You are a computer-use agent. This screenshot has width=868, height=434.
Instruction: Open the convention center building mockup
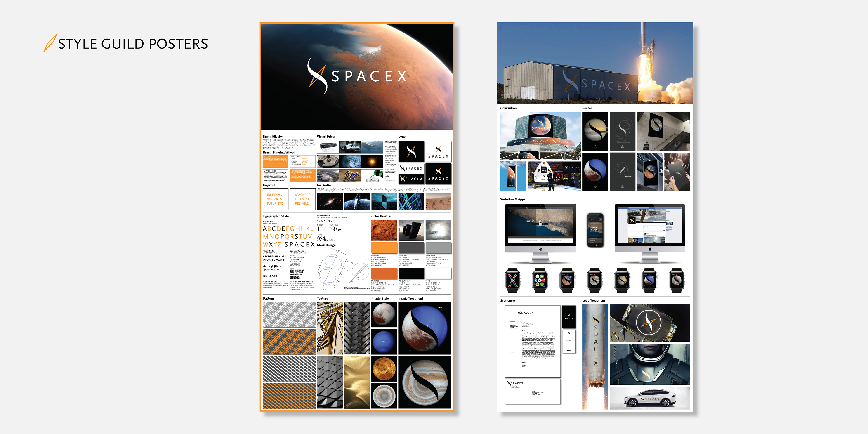[540, 136]
